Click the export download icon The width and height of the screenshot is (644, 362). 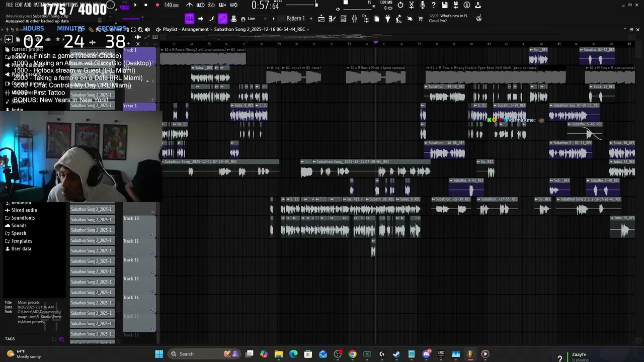click(x=477, y=5)
